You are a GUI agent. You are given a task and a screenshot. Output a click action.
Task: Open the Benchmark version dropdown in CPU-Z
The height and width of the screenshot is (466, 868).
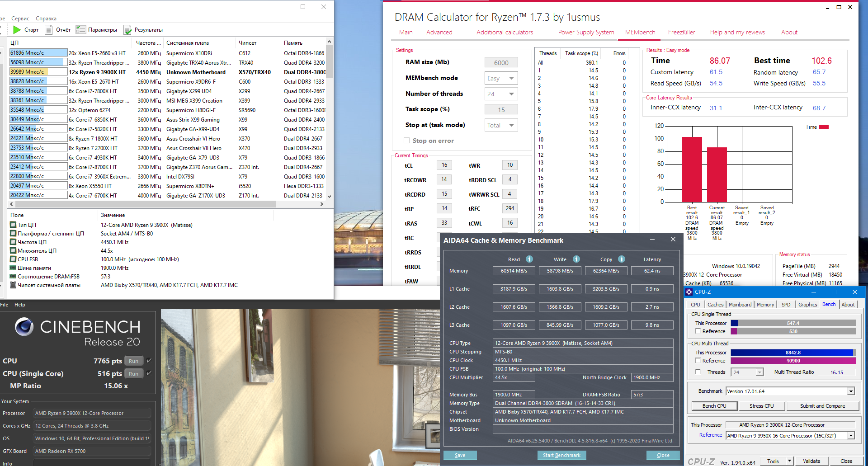coord(790,391)
